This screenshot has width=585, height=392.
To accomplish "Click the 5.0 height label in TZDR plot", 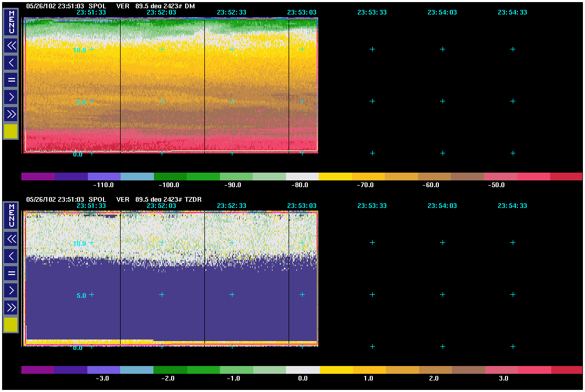I will coord(81,296).
